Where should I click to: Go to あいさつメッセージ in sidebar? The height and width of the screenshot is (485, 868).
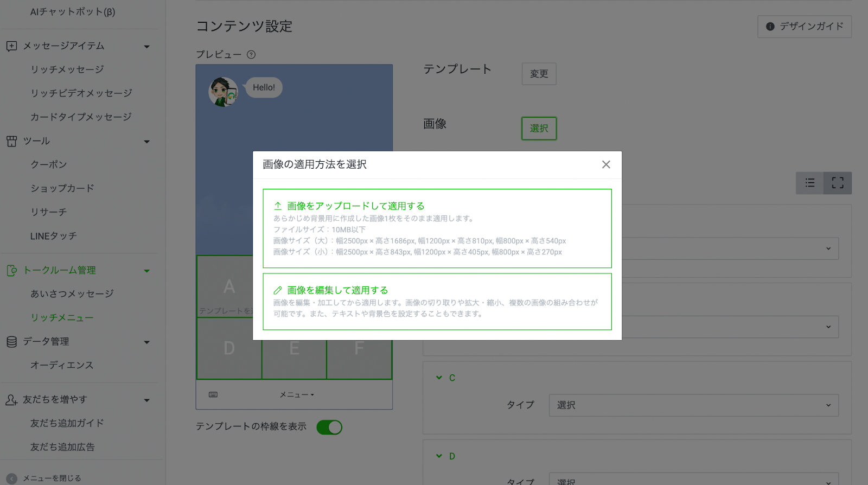pyautogui.click(x=72, y=293)
